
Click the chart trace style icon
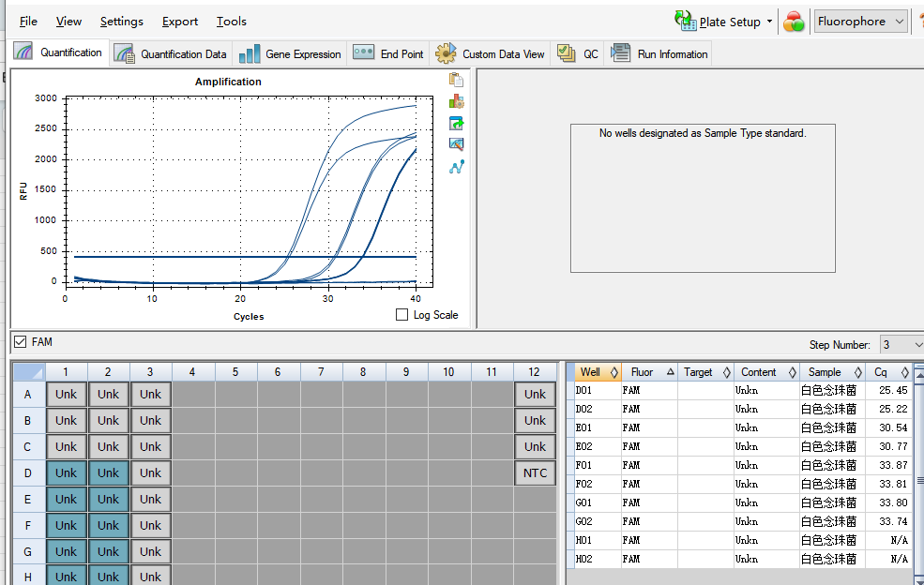click(x=456, y=101)
